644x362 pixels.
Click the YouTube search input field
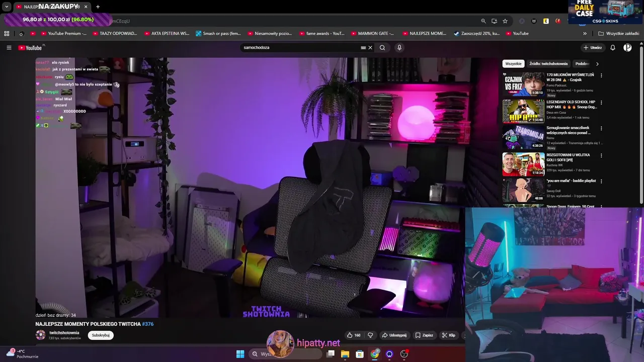(x=302, y=48)
